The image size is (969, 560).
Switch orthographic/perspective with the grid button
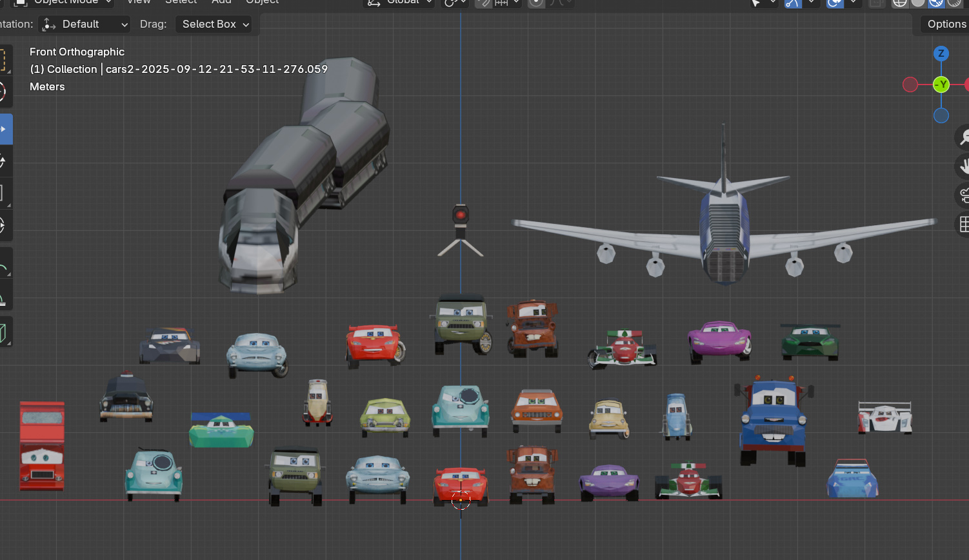click(963, 224)
